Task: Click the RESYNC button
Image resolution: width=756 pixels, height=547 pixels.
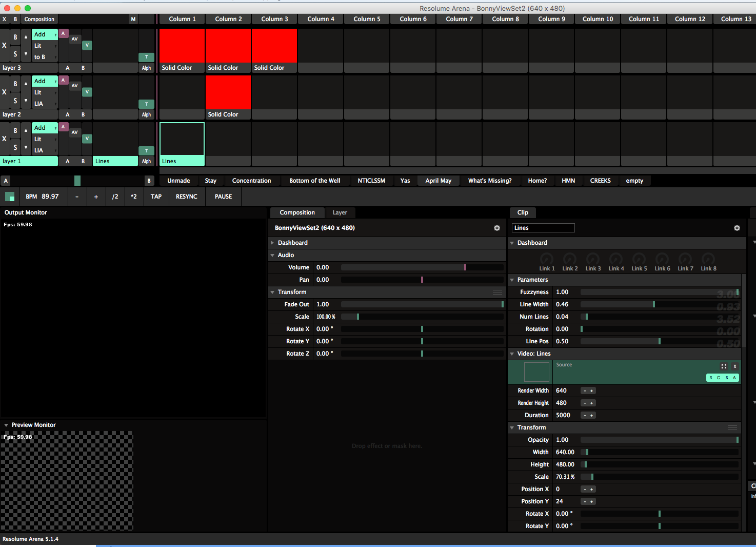Action: click(186, 197)
